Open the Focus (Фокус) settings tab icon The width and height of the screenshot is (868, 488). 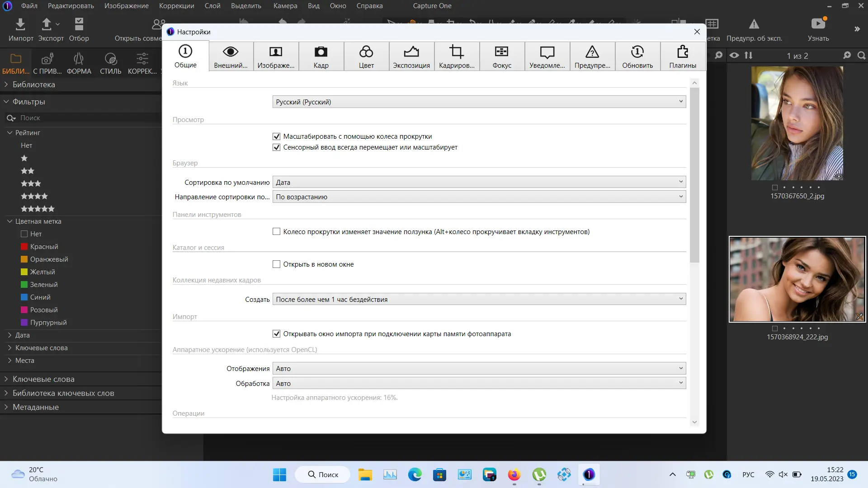(x=502, y=52)
